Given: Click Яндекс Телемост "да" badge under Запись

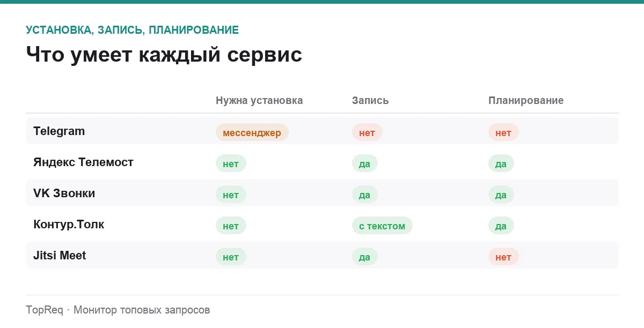Looking at the screenshot, I should pos(365,163).
